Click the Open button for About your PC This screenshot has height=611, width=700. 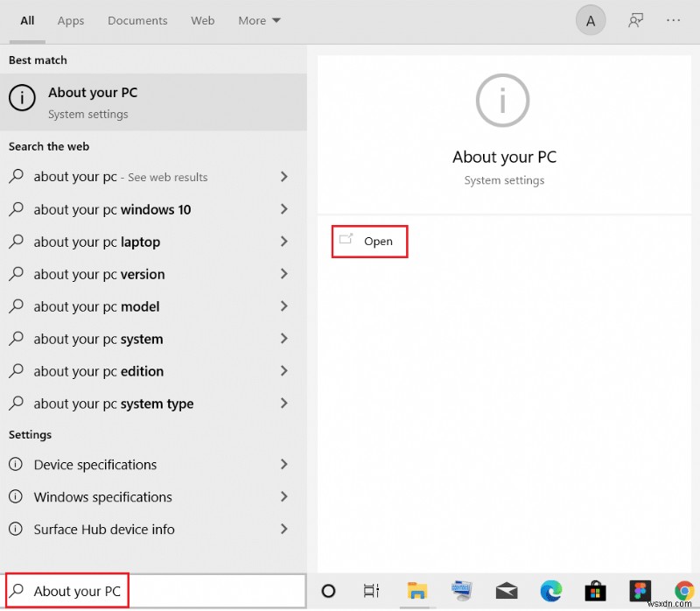coord(369,241)
